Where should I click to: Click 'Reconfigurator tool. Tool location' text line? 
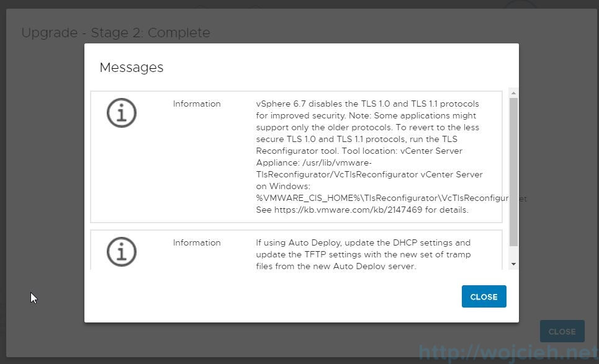pos(359,151)
